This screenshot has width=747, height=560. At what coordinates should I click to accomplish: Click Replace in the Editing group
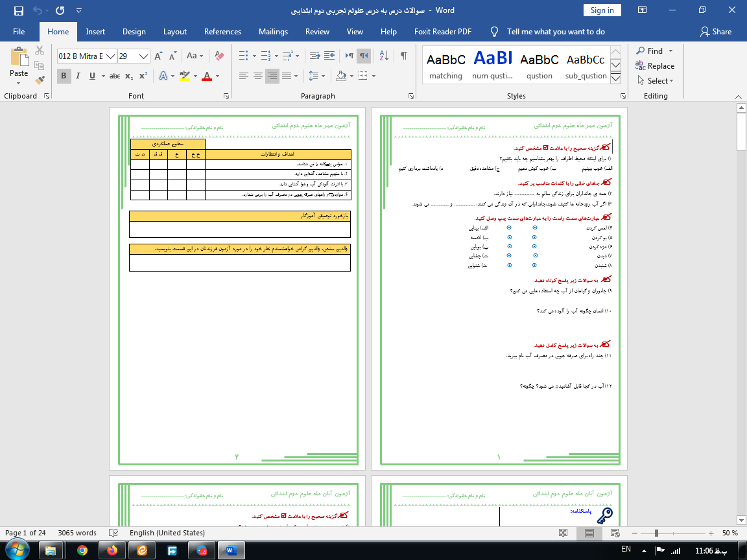click(x=655, y=66)
